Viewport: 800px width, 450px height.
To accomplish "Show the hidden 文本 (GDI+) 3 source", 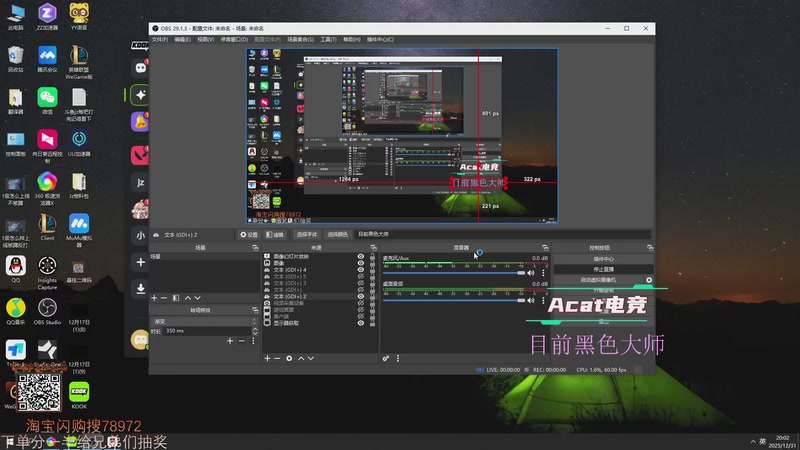I will pos(361,283).
